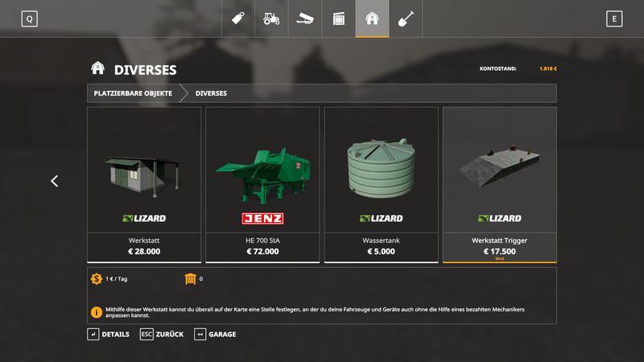Open Details for selected item
The height and width of the screenshot is (362, 644).
109,334
